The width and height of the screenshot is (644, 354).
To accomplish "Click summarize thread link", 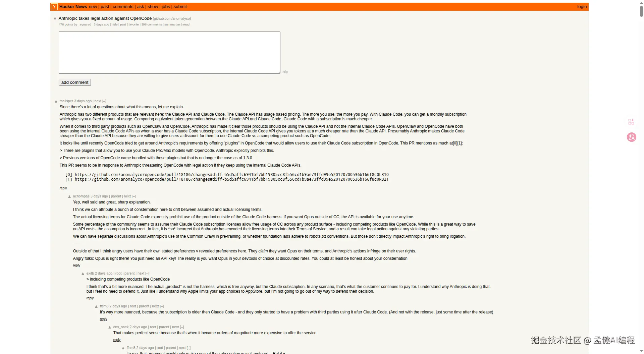I will pos(177,24).
